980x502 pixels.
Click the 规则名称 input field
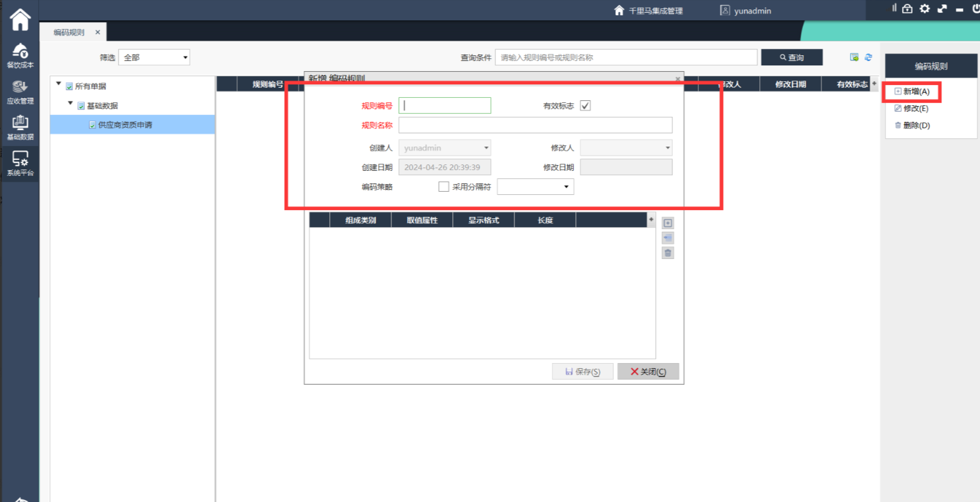(535, 125)
